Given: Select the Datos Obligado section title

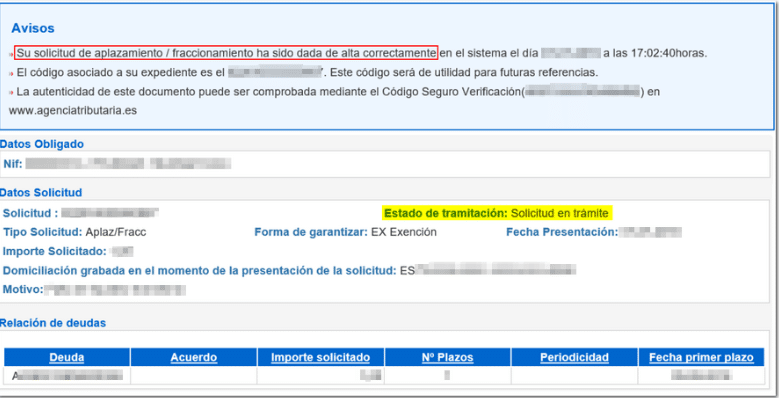Looking at the screenshot, I should tap(42, 144).
